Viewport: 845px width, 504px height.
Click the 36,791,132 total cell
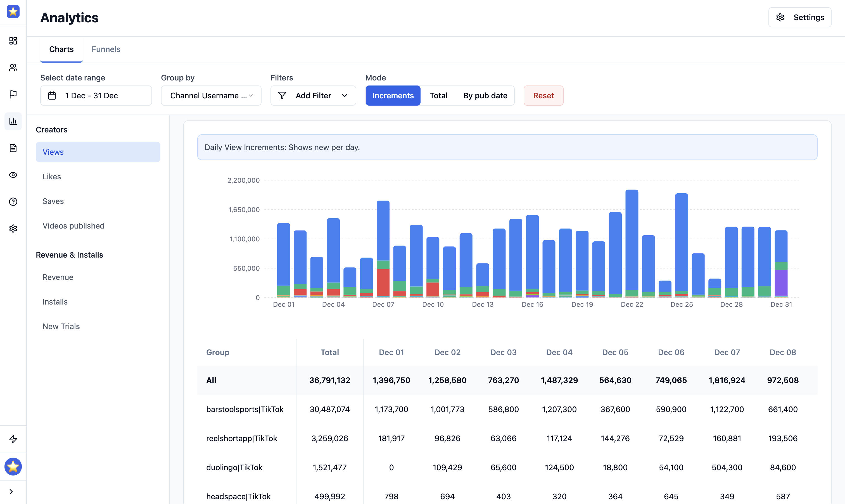(x=329, y=380)
